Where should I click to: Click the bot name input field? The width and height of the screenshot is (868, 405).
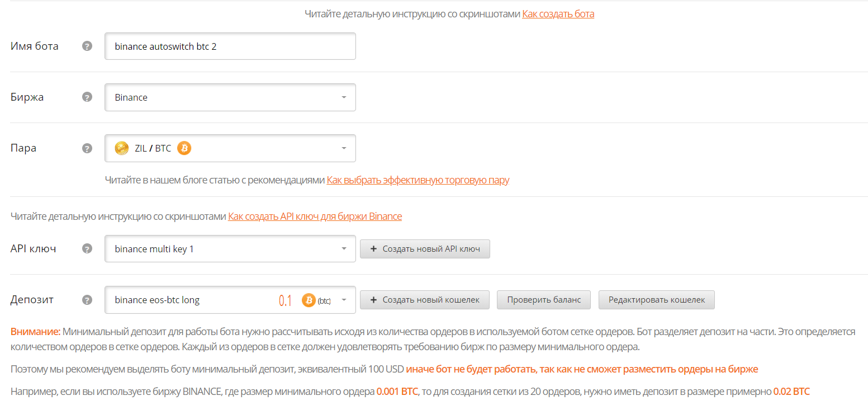230,46
